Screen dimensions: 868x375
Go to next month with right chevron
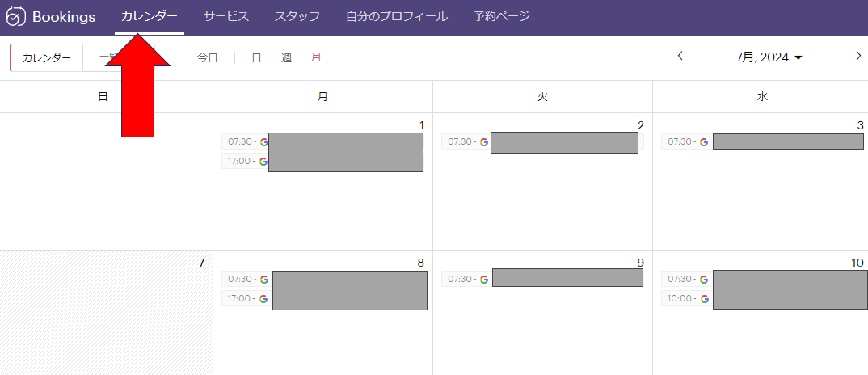click(x=858, y=56)
